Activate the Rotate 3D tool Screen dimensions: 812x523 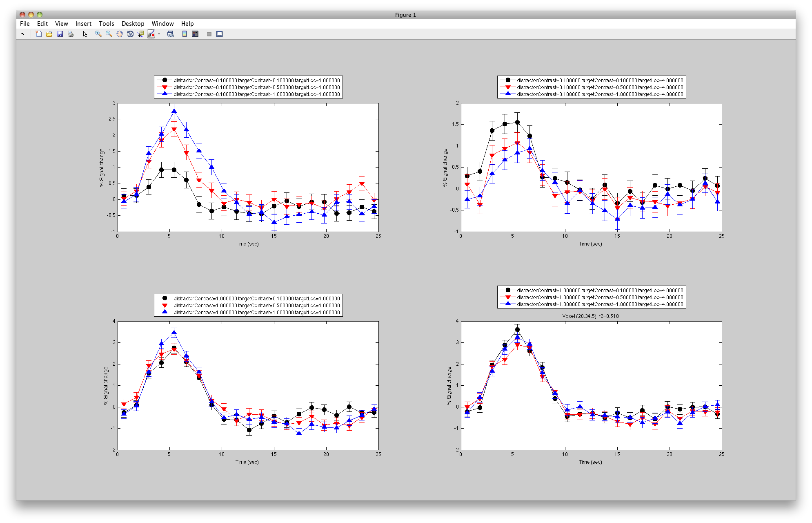tap(130, 34)
